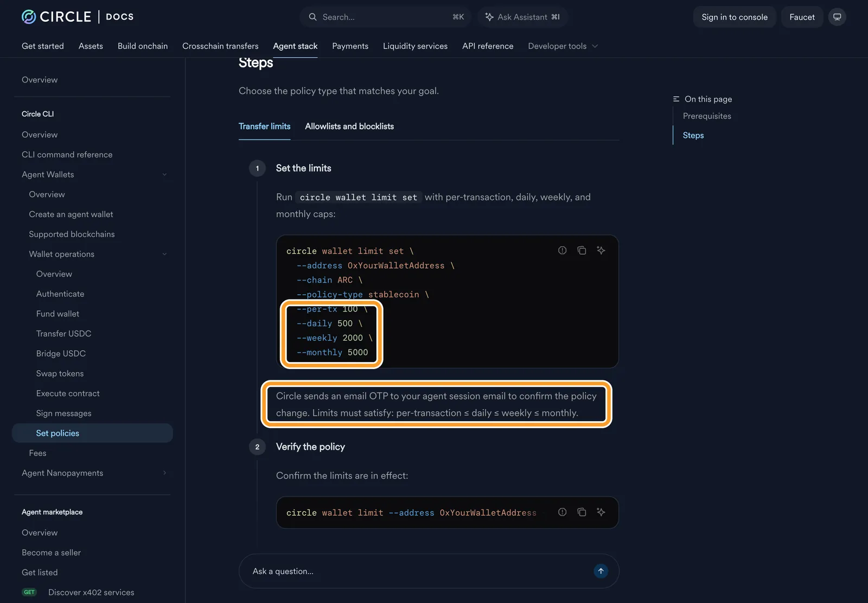Viewport: 868px width, 603px height.
Task: Click the GET badge beside Discover x402
Action: tap(29, 592)
